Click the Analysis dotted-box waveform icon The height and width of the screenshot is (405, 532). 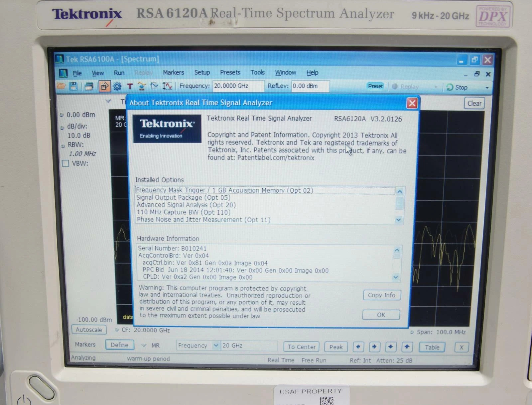click(x=154, y=86)
